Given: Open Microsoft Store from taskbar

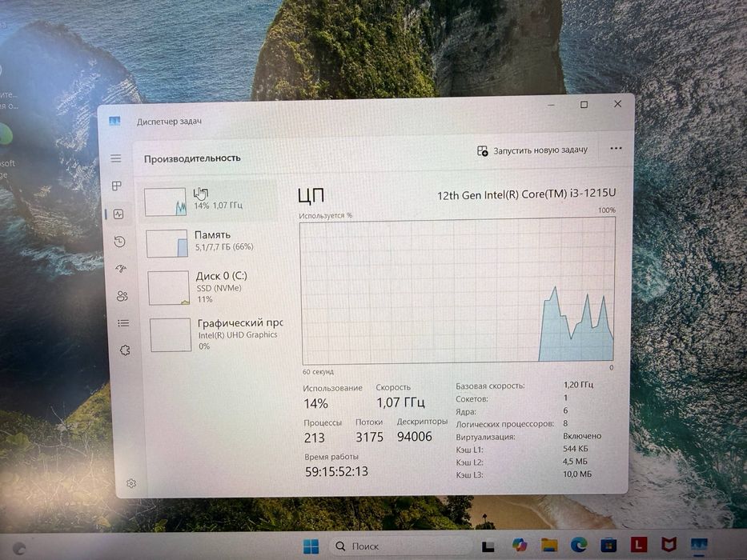Looking at the screenshot, I should pos(608,544).
